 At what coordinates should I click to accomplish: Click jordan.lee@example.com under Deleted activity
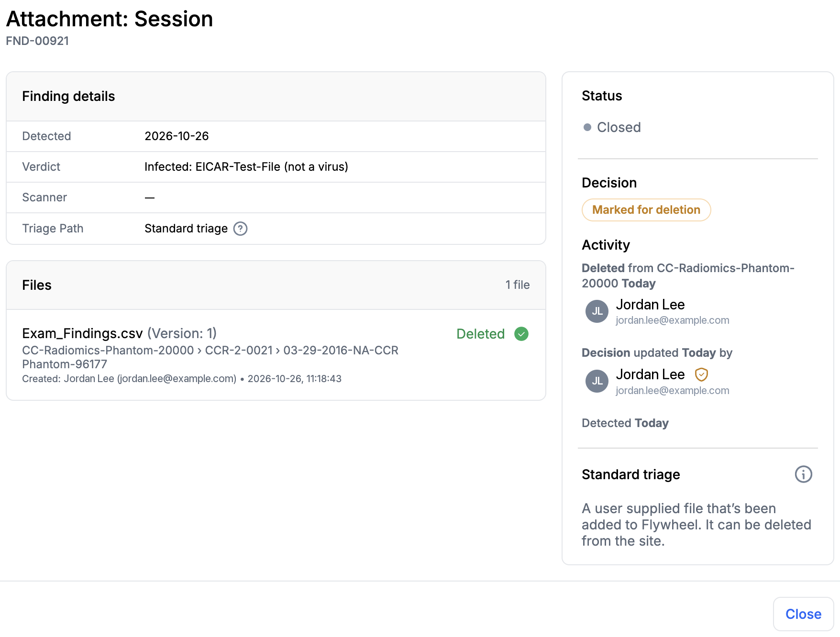pyautogui.click(x=672, y=320)
